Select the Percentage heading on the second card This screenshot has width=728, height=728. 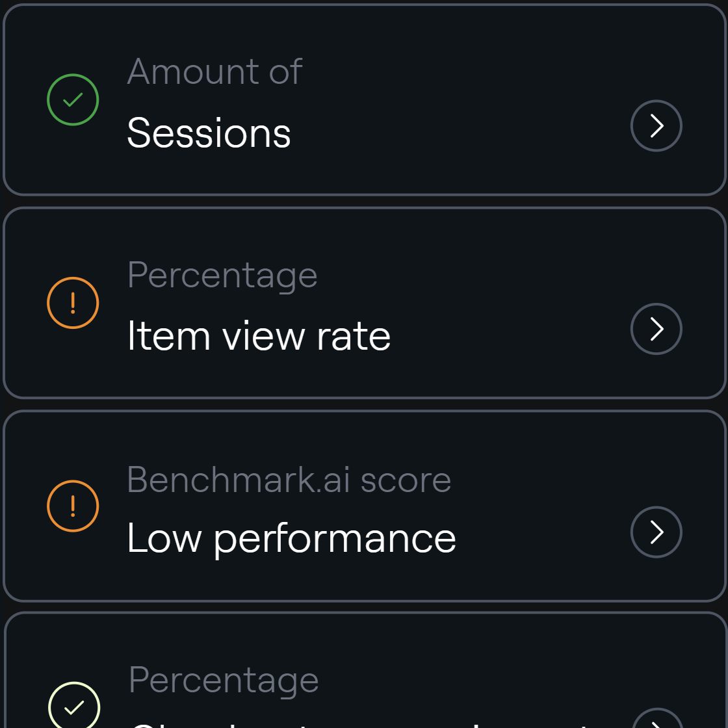coord(222,274)
